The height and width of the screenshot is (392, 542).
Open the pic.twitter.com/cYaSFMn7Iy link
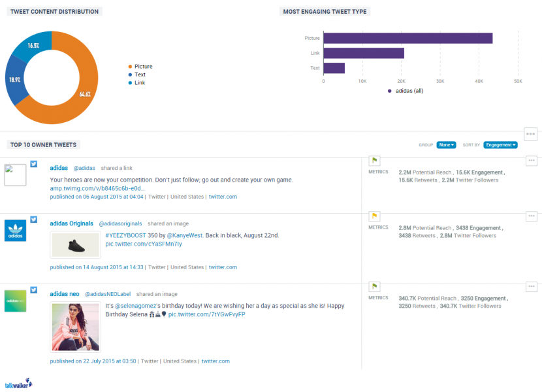coord(144,244)
